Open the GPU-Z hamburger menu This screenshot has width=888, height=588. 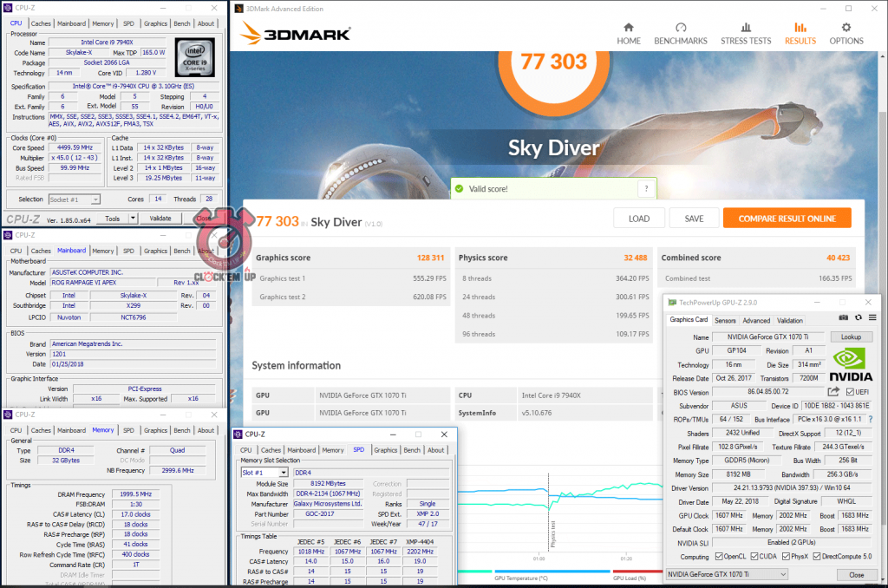872,319
